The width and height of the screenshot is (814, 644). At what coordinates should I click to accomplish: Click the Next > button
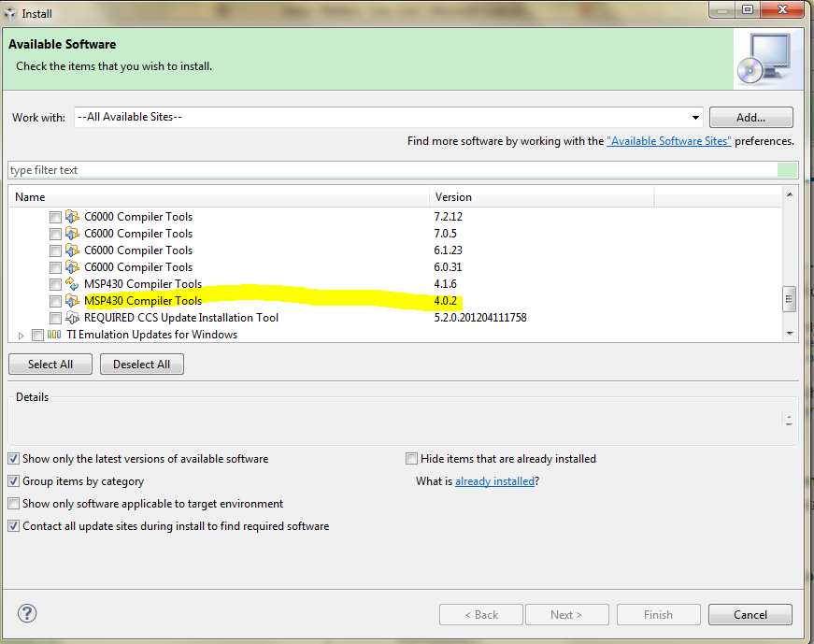[x=567, y=614]
